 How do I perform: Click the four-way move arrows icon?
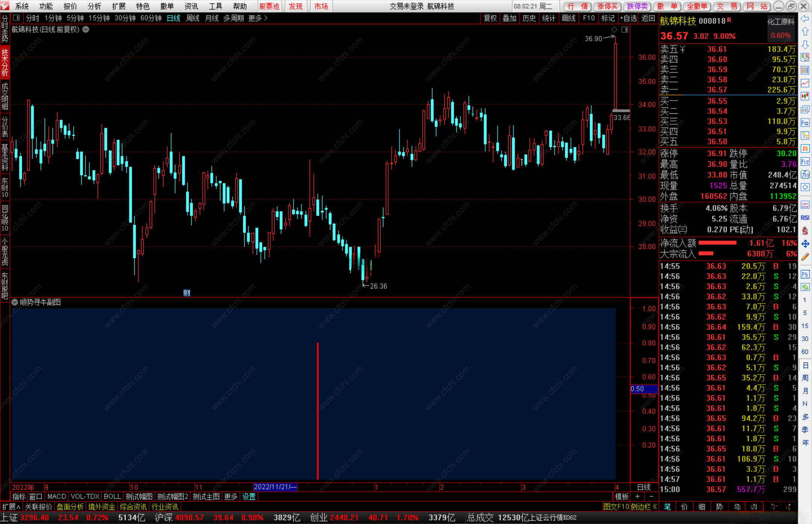coord(805,244)
